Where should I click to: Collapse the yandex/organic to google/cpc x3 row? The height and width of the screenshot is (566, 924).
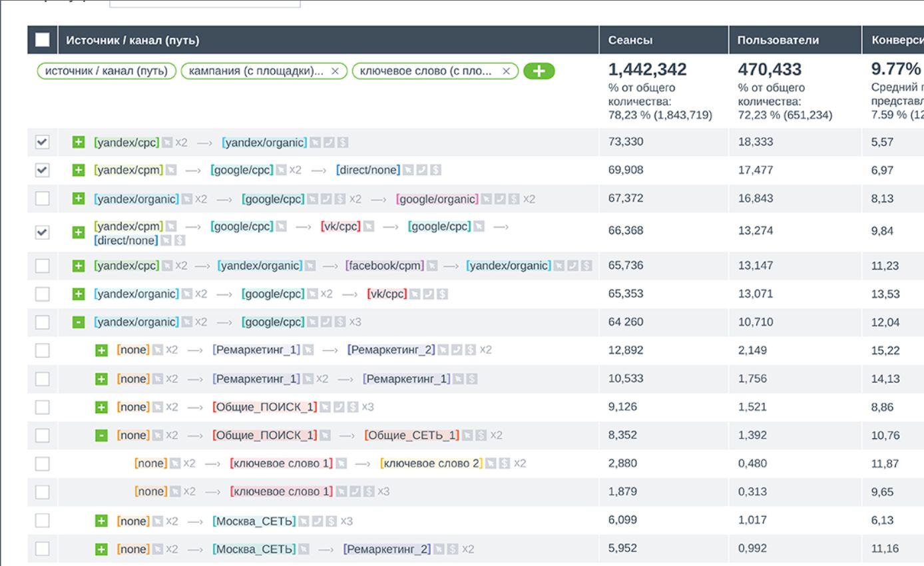pyautogui.click(x=79, y=322)
